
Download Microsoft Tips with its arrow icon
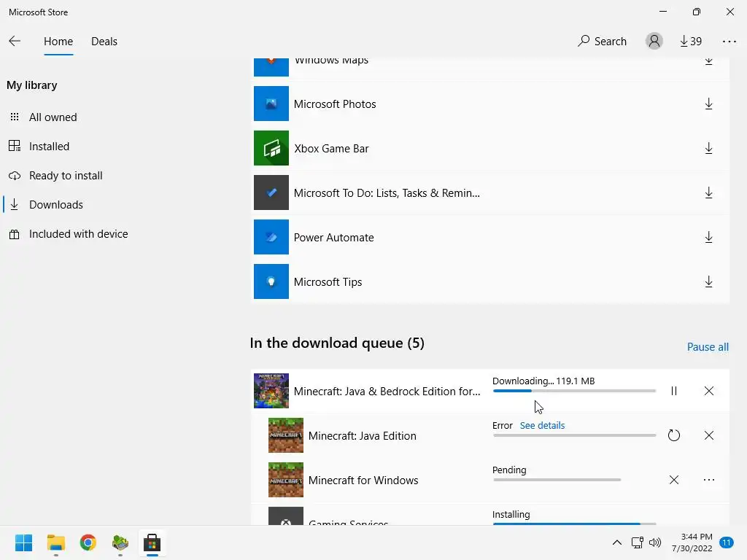tap(708, 282)
